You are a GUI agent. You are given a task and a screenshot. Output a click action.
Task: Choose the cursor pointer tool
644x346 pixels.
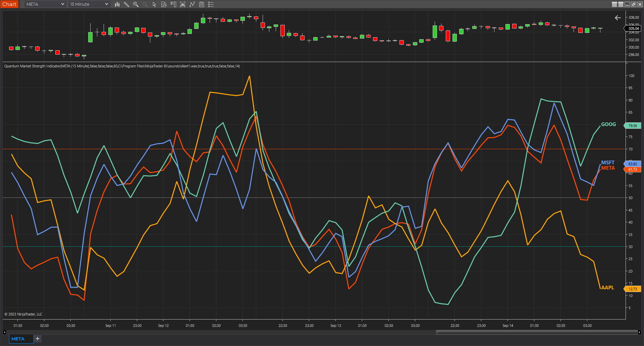pos(154,4)
